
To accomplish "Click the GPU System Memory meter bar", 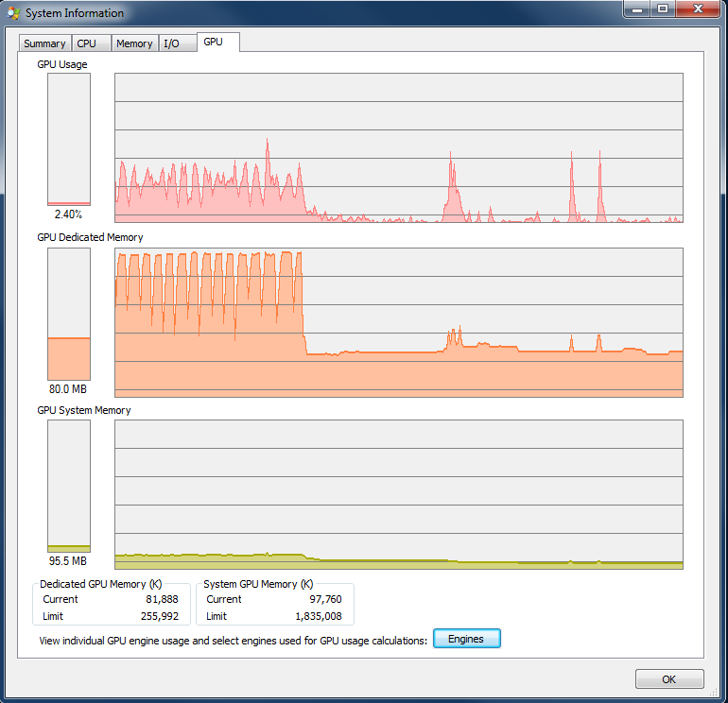I will 69,486.
